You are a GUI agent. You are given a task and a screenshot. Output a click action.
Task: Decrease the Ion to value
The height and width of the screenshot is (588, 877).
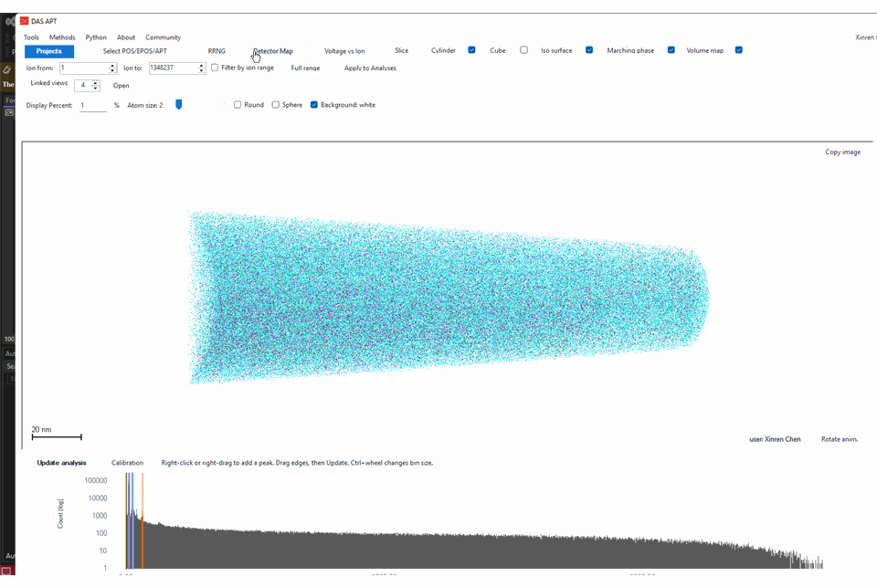pos(201,70)
